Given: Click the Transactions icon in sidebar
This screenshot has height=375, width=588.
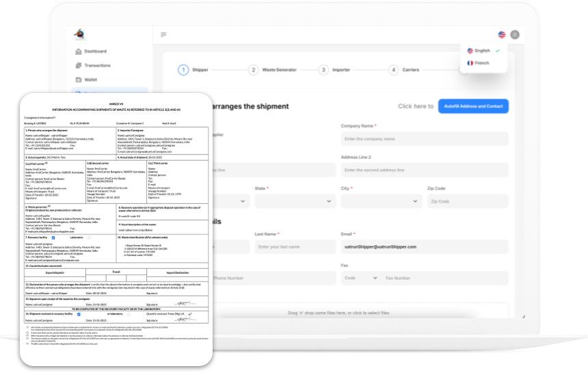Looking at the screenshot, I should pos(79,66).
